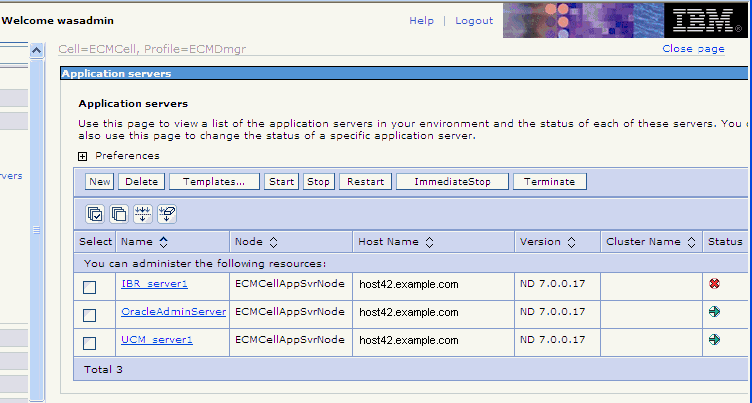Click the Delete button
The width and height of the screenshot is (752, 403).
point(141,182)
